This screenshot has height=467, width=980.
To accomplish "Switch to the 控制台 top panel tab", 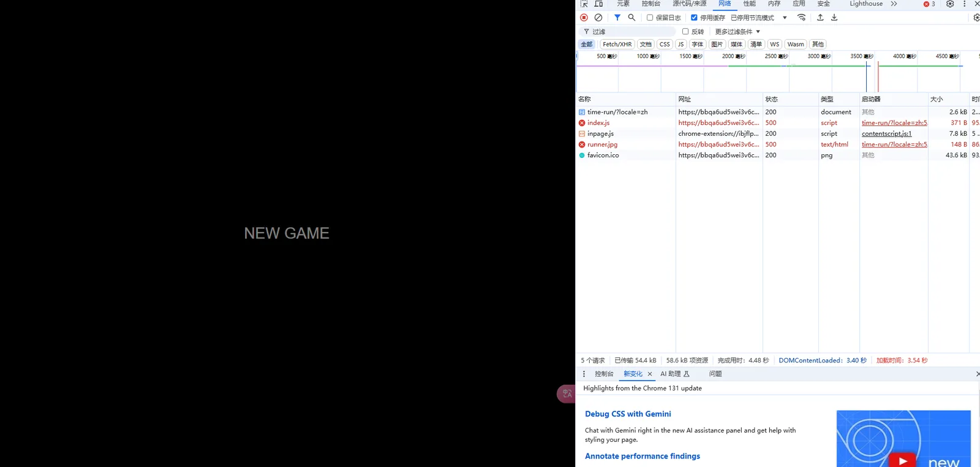I will (x=650, y=4).
